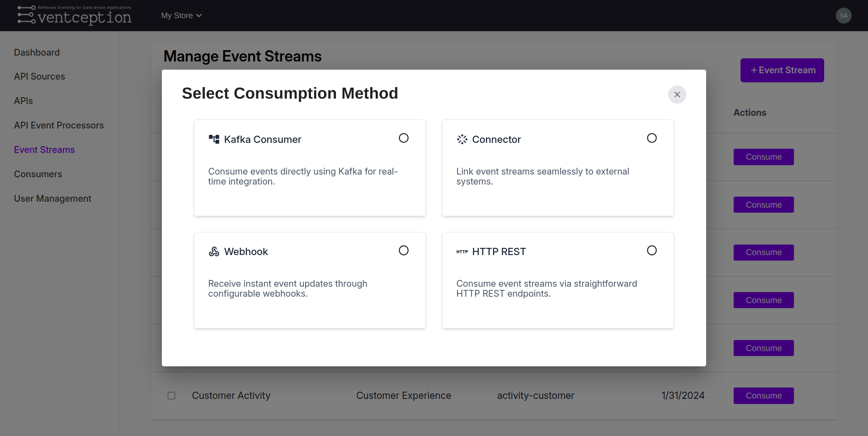Choose the HTTP REST radio option

652,251
